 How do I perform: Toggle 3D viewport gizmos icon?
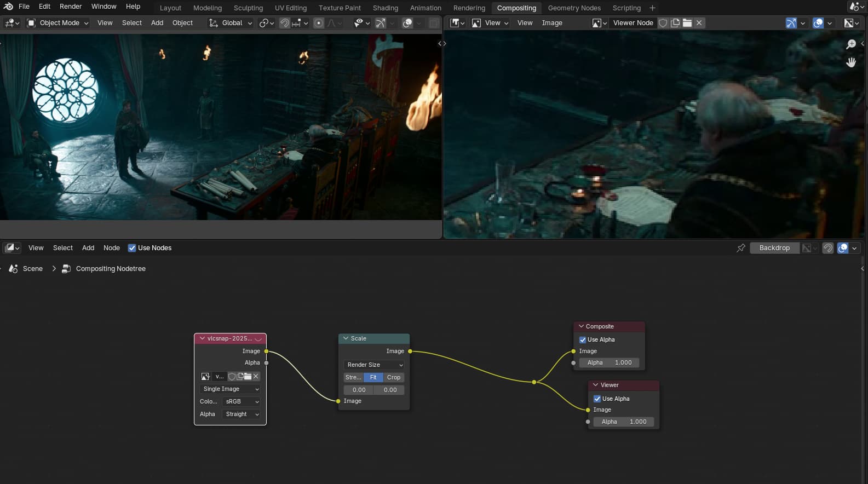point(381,23)
